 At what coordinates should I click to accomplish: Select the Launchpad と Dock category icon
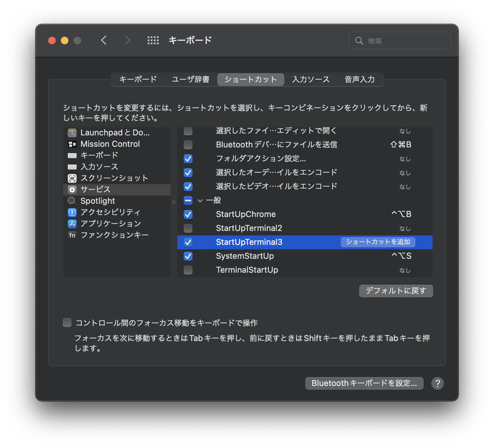pos(72,133)
